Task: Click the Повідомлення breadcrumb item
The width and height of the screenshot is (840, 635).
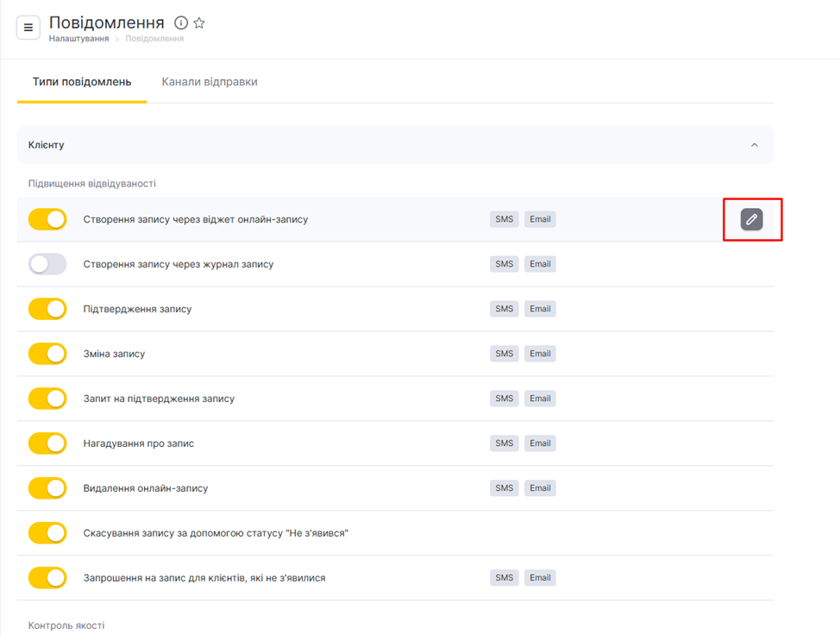Action: click(x=154, y=39)
